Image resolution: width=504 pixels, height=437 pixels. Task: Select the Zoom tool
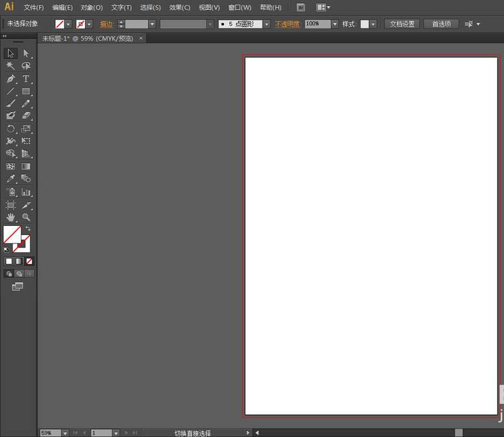pyautogui.click(x=26, y=218)
